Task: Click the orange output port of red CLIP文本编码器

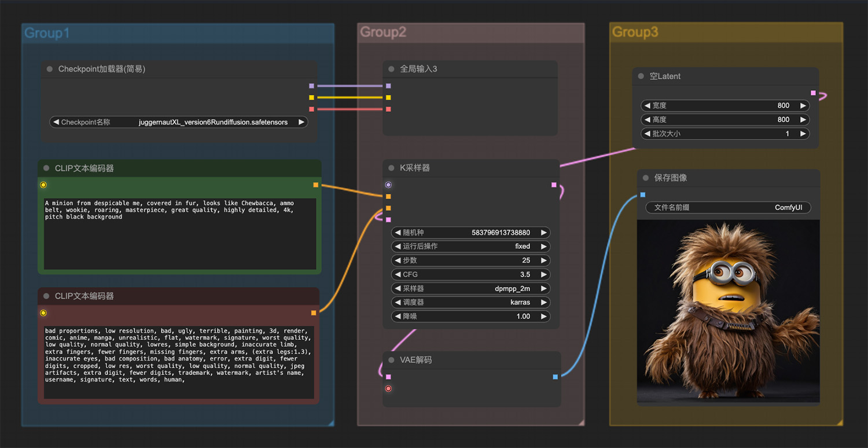Action: pos(314,313)
